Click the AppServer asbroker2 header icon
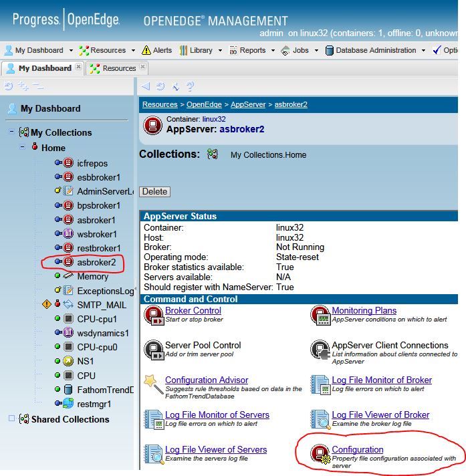This screenshot has height=476, width=466. pos(152,125)
